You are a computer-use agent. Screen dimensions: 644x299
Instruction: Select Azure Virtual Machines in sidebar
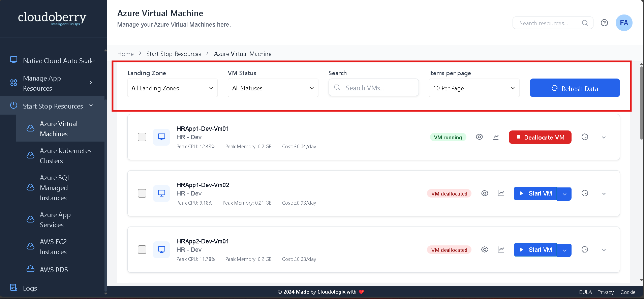tap(60, 129)
